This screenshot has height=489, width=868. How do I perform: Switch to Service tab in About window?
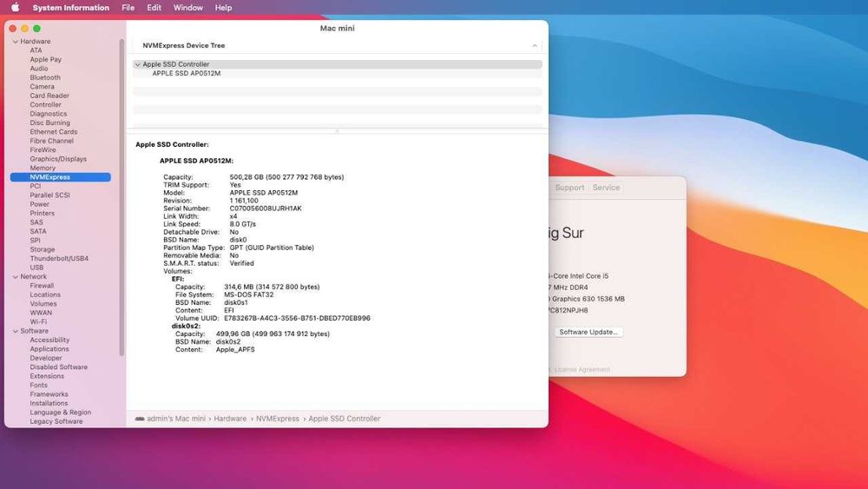click(606, 188)
